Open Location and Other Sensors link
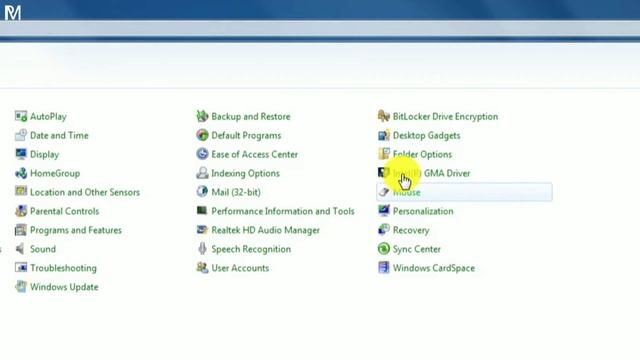640x360 pixels. [85, 192]
